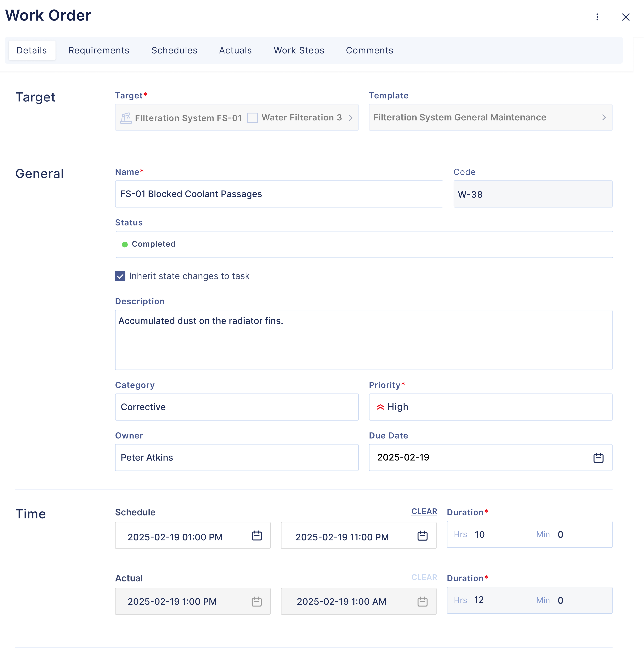Uncheck Inherit state changes to task
644x648 pixels.
coord(120,276)
